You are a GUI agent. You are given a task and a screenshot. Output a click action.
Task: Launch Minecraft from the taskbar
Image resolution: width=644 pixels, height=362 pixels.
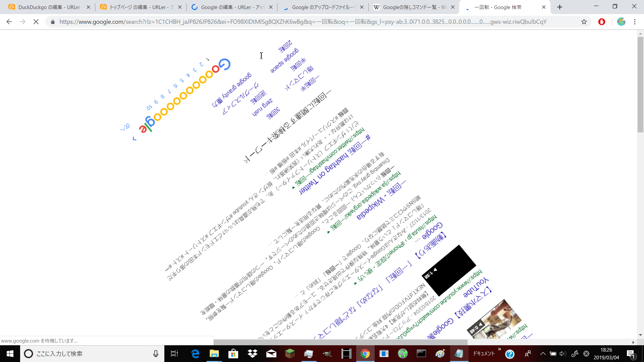290,354
